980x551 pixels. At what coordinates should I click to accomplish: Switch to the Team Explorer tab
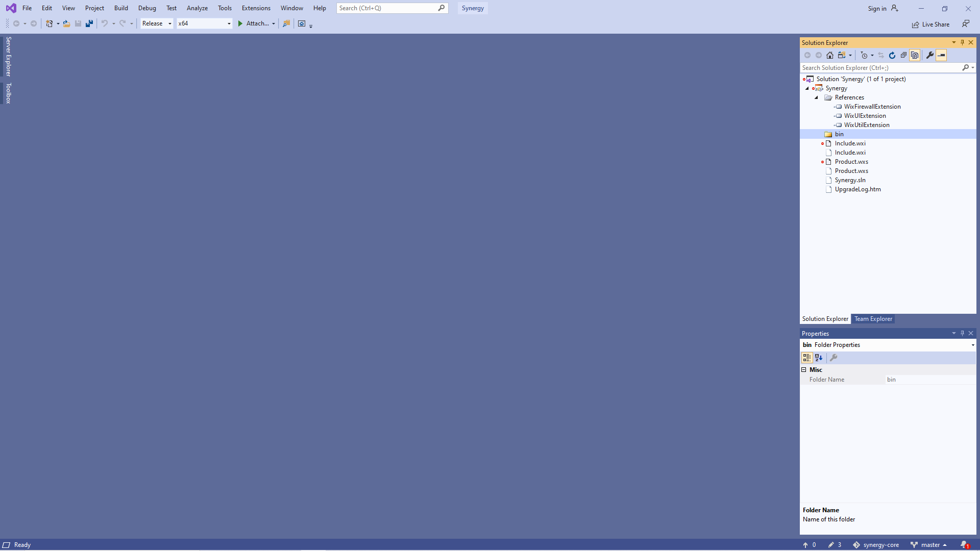(x=873, y=319)
